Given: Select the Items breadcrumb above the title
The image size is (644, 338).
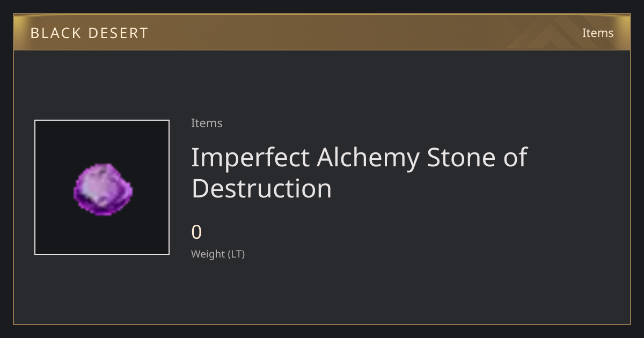Looking at the screenshot, I should [207, 123].
